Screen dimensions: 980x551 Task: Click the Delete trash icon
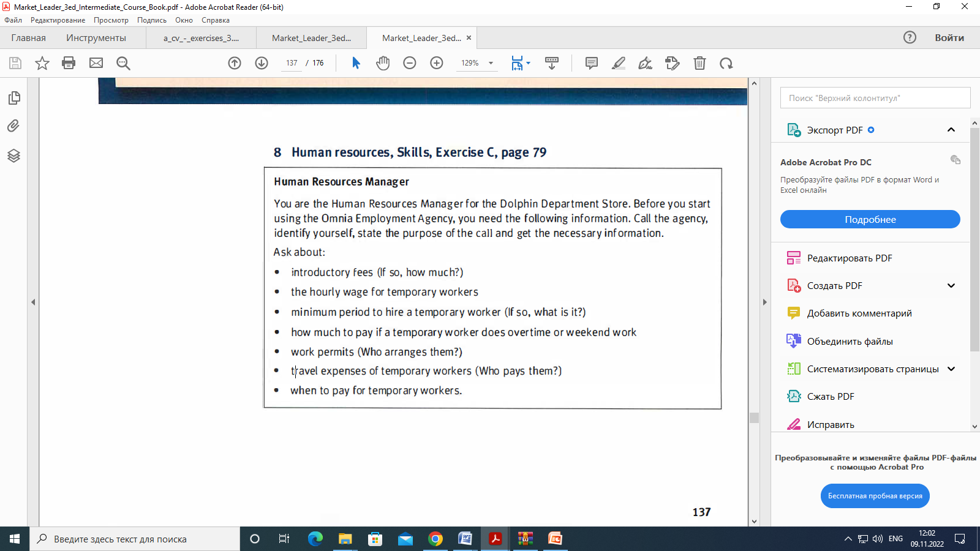[x=699, y=63]
